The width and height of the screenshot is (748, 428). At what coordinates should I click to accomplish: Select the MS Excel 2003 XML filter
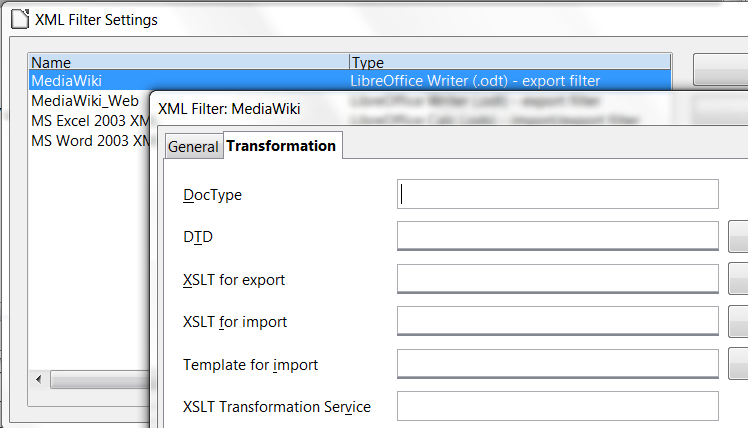click(88, 120)
